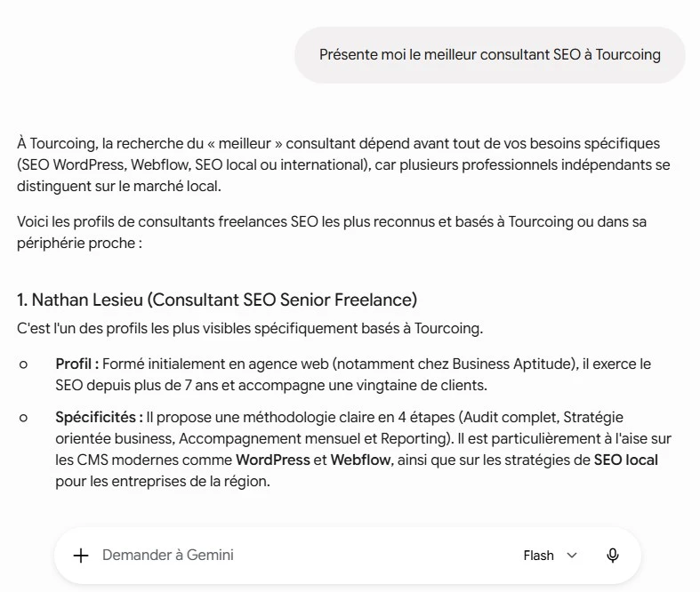Click the Profil label
The width and height of the screenshot is (700, 592).
[x=76, y=364]
